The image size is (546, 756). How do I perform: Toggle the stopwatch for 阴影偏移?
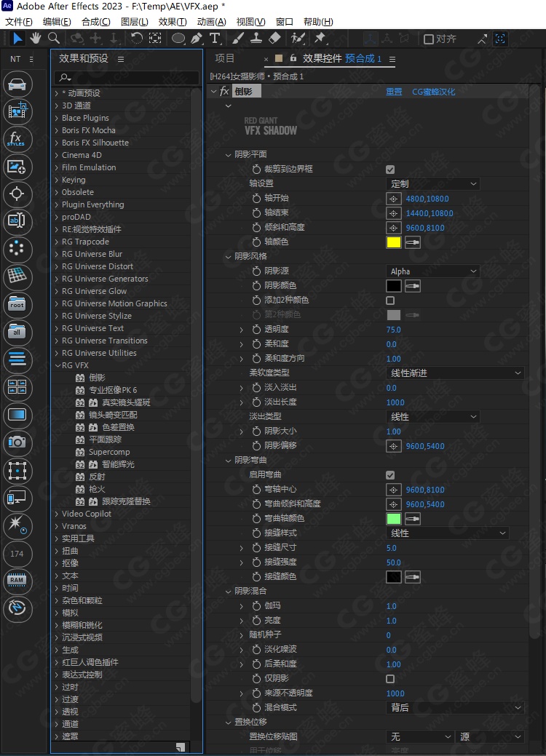pos(256,445)
